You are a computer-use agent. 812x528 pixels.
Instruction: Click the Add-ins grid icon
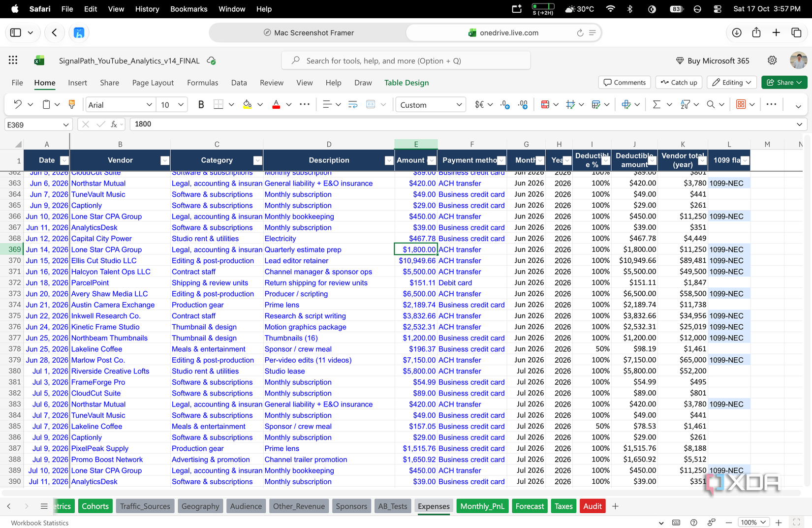click(x=741, y=104)
